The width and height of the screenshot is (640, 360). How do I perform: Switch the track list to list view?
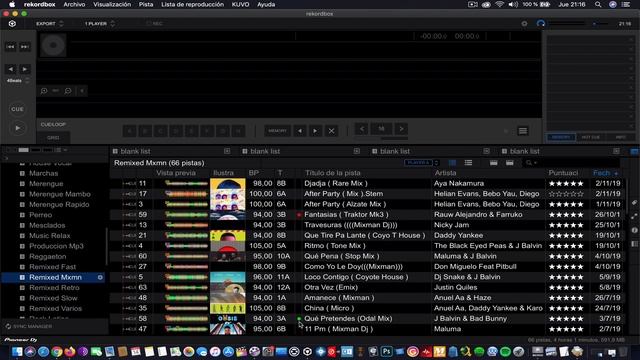(468, 162)
